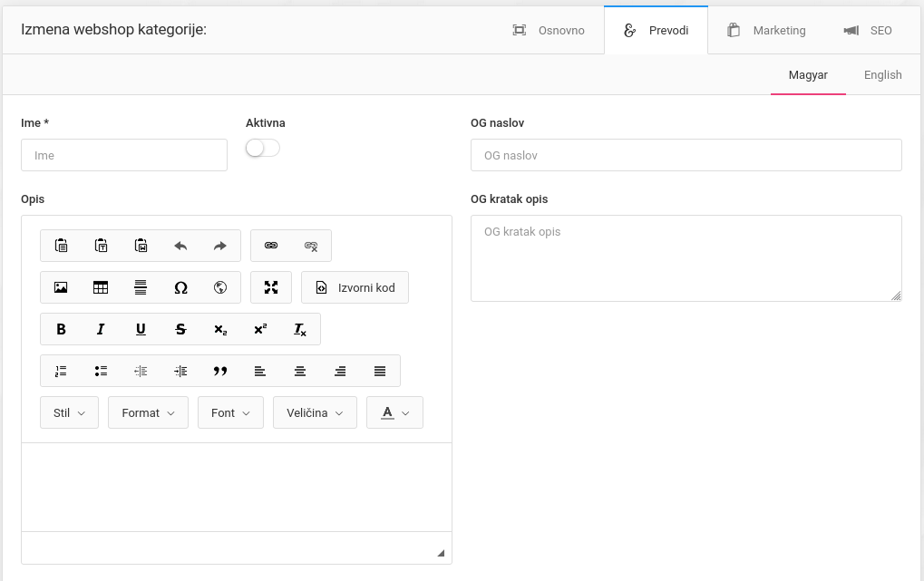
Task: Expand the Format dropdown
Action: (148, 412)
